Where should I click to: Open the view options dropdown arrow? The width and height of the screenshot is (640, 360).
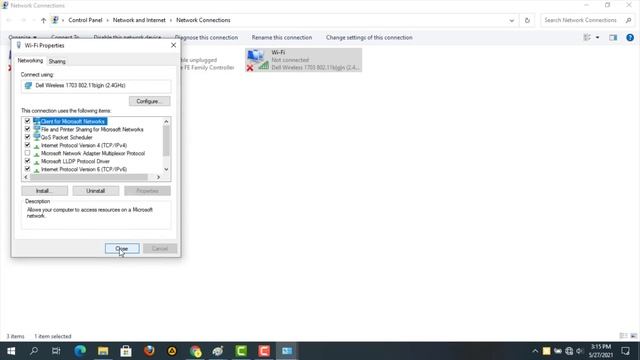tap(597, 38)
